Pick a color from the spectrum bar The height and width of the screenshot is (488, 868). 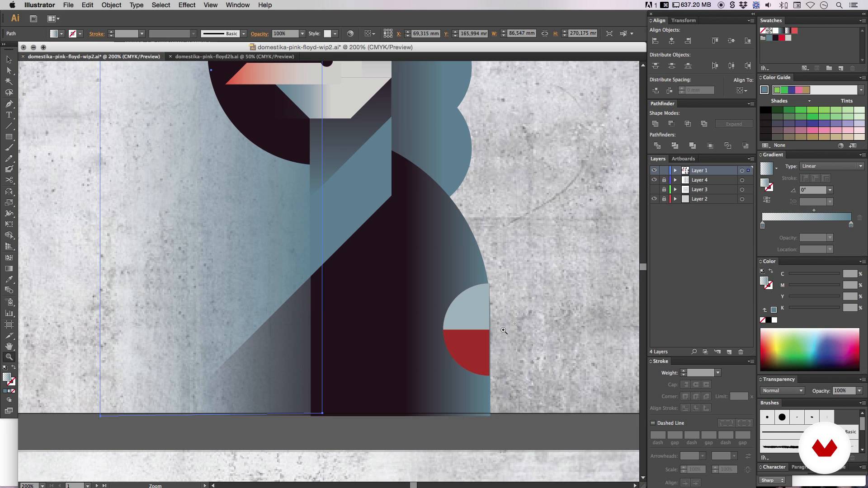pos(809,350)
